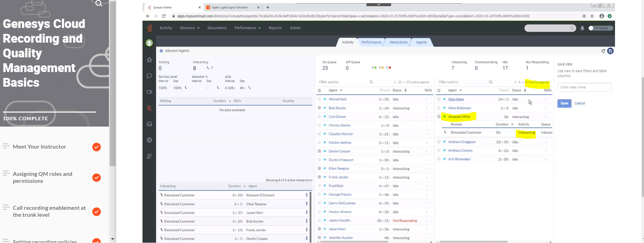Image resolution: width=644 pixels, height=243 pixels.
Task: Open Reports in the top navigation
Action: click(275, 28)
